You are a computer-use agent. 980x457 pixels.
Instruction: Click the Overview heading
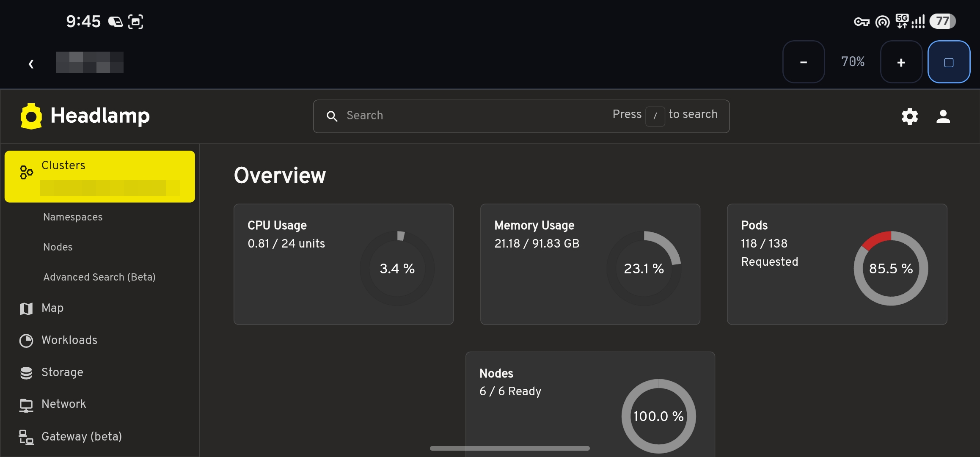pos(280,176)
